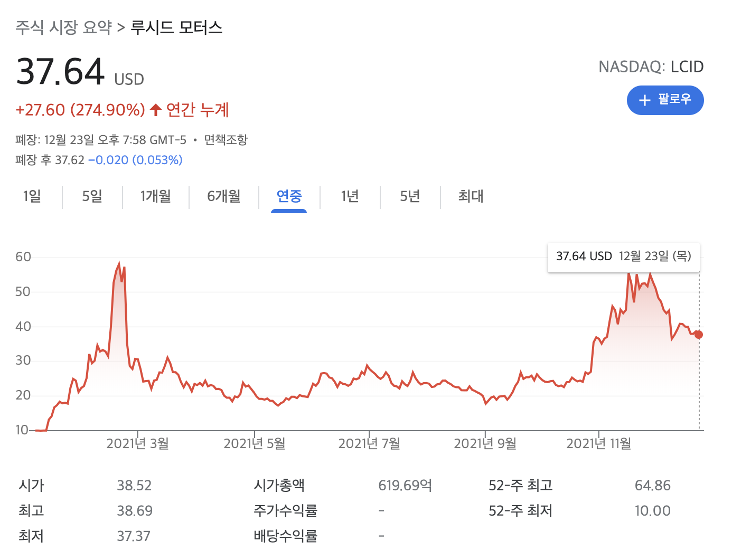
Task: Click the 52-주 최고 label
Action: point(521,486)
